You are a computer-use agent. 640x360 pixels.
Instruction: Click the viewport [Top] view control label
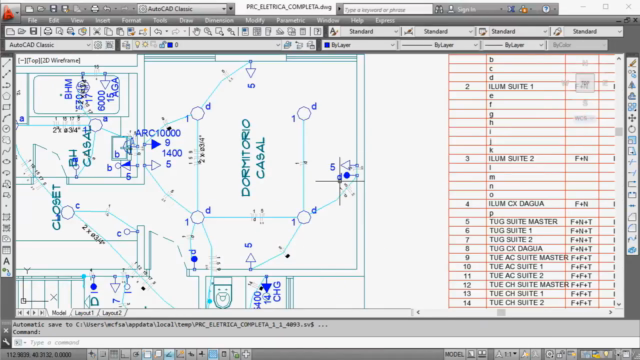tap(32, 60)
